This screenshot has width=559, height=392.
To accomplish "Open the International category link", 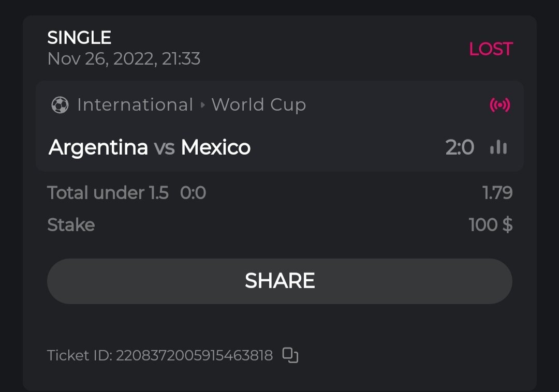I will tap(135, 105).
